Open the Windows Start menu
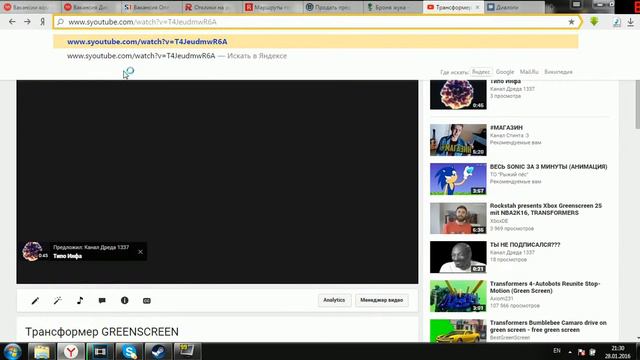640x360 pixels. 13,351
